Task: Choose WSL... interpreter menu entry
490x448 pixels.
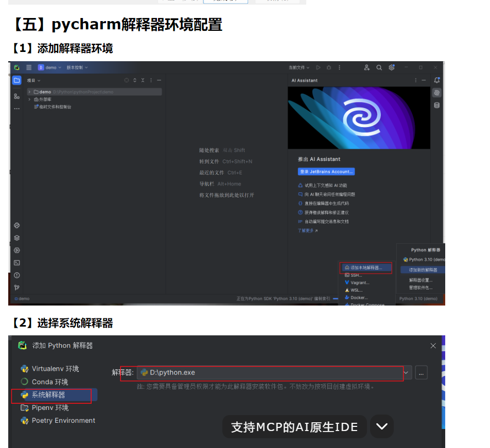Action: tap(354, 290)
